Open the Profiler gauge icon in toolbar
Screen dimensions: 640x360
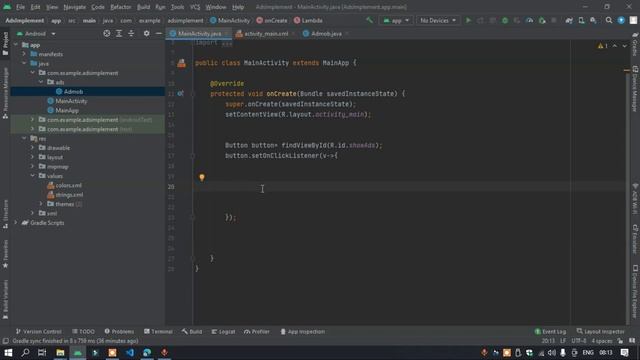[x=529, y=20]
